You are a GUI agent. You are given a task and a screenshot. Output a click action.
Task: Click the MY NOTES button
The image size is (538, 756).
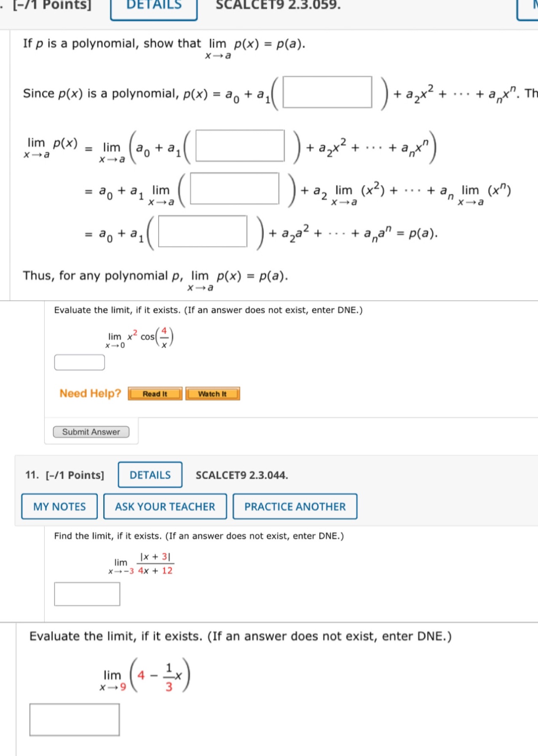[59, 506]
